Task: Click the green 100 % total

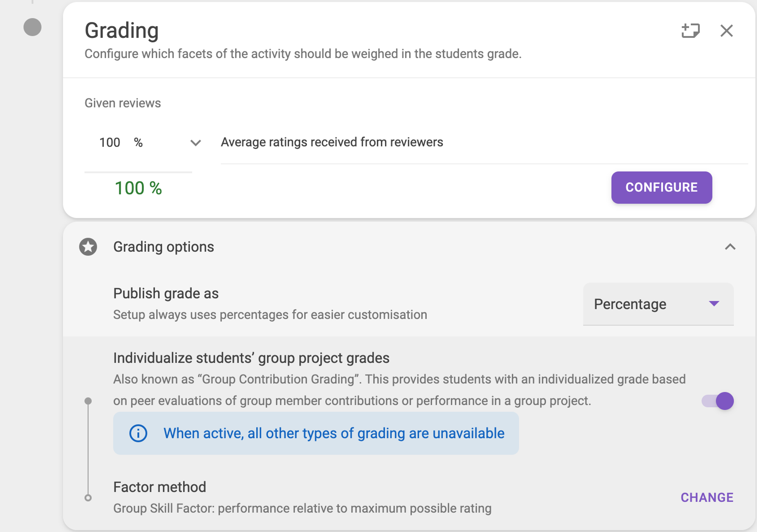Action: click(138, 188)
